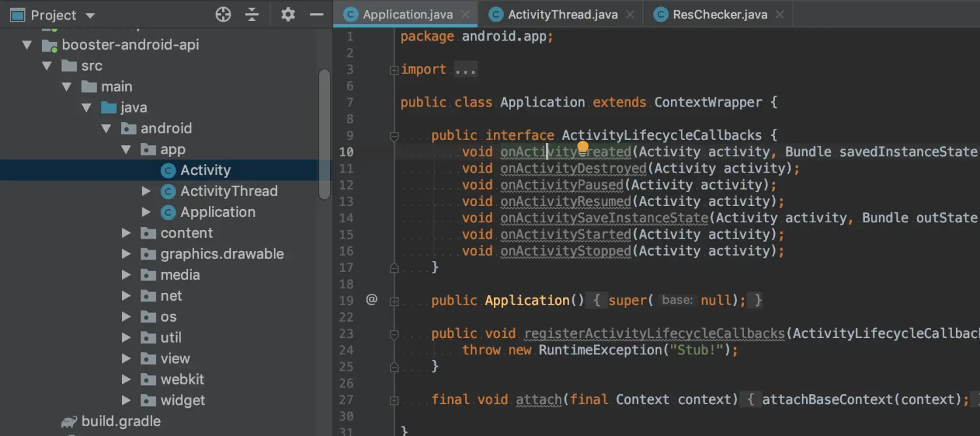Click the Activity class icon
Image resolution: width=980 pixels, height=436 pixels.
tap(169, 171)
